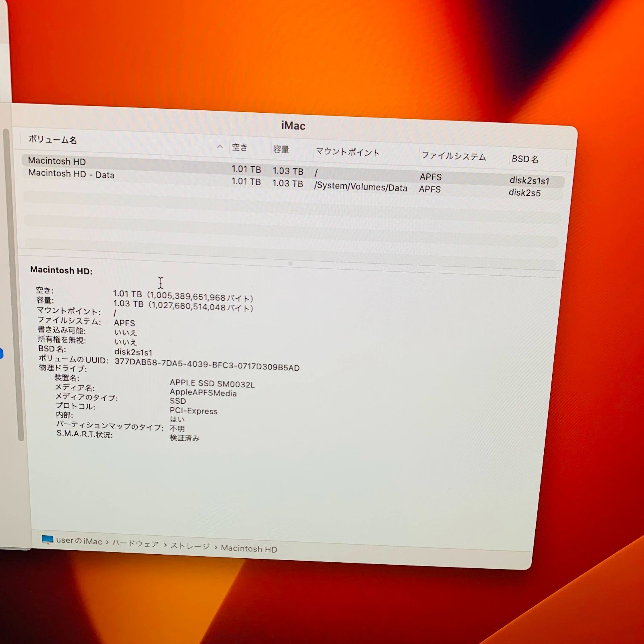Click /System/Volumes/Data mount point cell
644x644 pixels.
(361, 187)
